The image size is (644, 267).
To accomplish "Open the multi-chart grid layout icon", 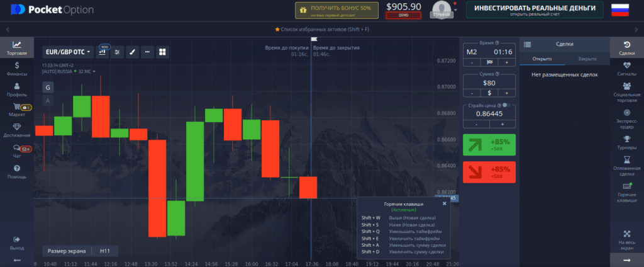I will coord(162,52).
